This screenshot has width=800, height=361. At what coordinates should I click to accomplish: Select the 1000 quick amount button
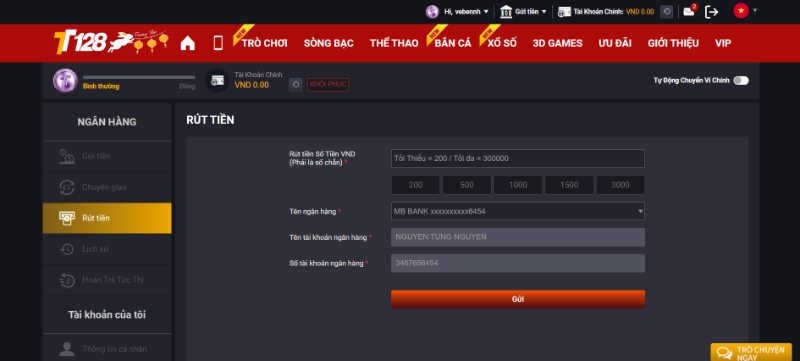coord(518,185)
